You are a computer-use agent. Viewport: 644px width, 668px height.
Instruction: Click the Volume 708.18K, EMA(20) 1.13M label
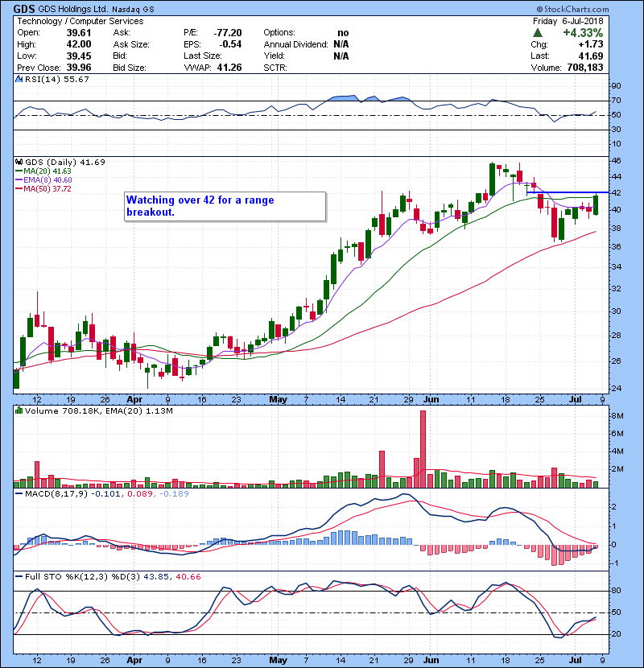tap(99, 410)
